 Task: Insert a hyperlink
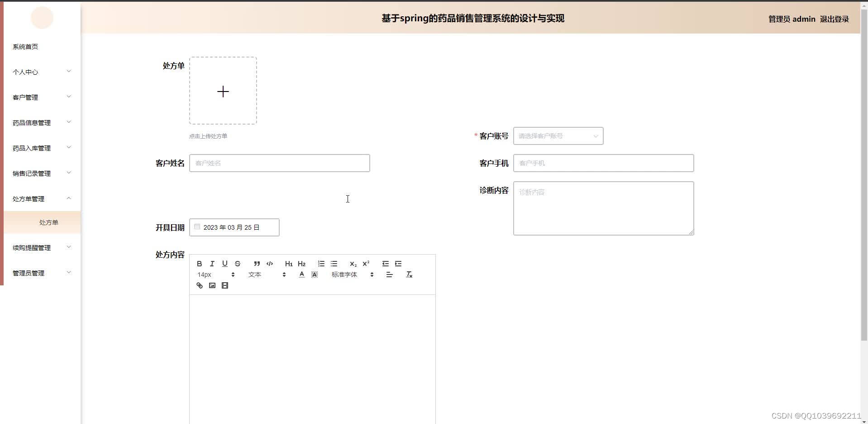tap(199, 285)
